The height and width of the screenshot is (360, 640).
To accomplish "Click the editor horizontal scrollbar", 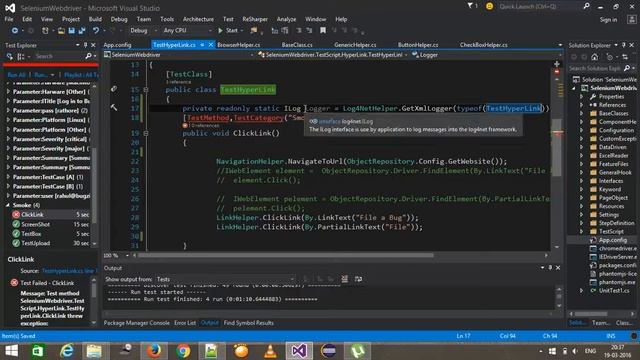I will tap(285, 256).
